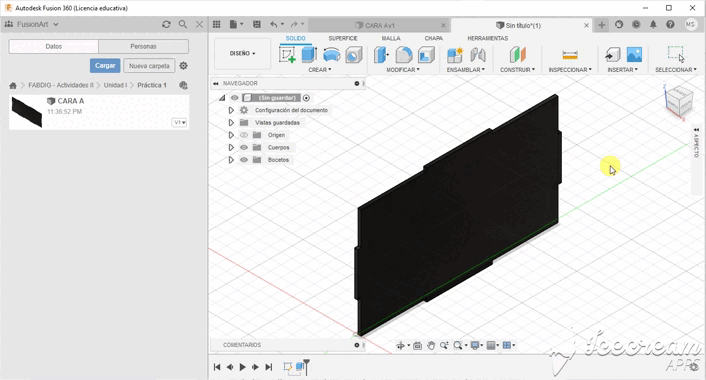Open the data panel grid icon
The height and width of the screenshot is (380, 706).
pos(217,24)
